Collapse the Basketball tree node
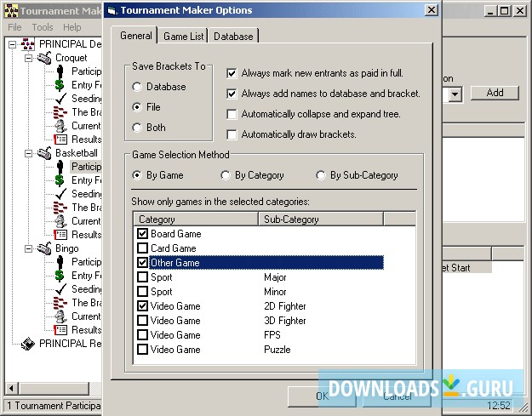This screenshot has width=532, height=416. click(x=29, y=154)
